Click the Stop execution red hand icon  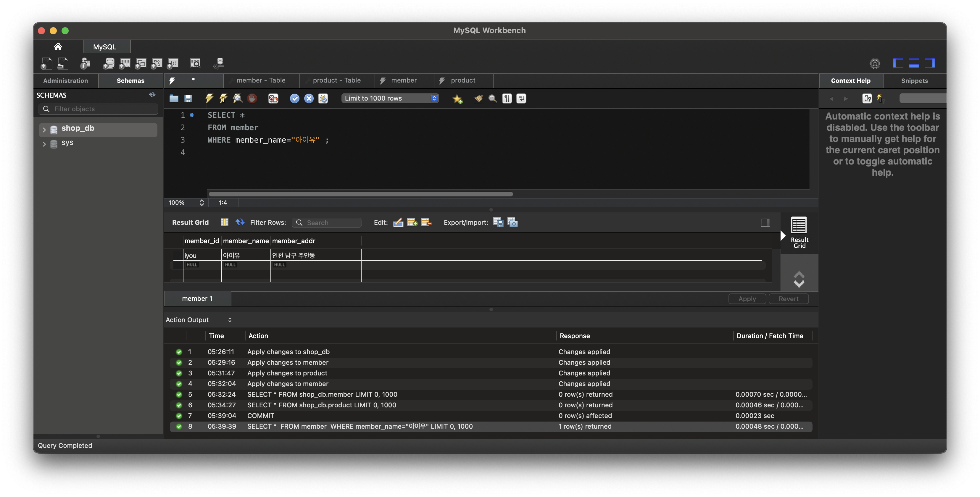click(x=252, y=99)
